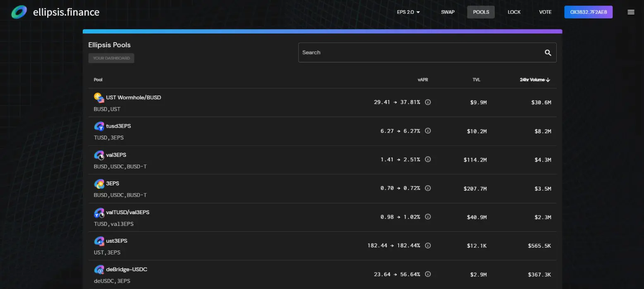Open the hamburger menu icon

pyautogui.click(x=631, y=12)
